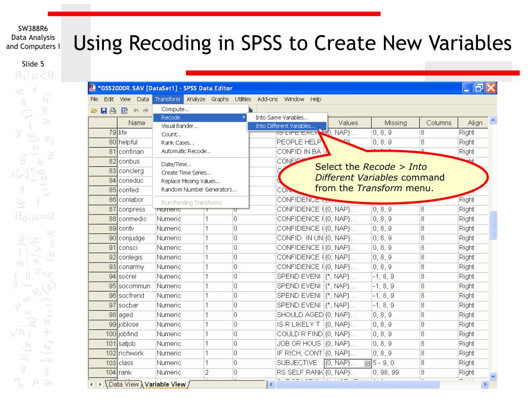Viewport: 532px width, 399px height.
Task: Click the Missing column header
Action: pyautogui.click(x=395, y=123)
